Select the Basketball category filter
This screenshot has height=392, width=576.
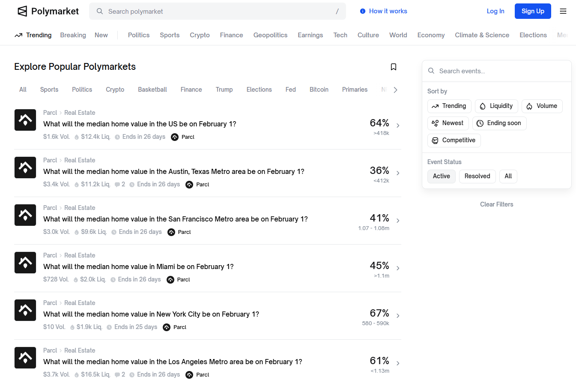click(152, 90)
